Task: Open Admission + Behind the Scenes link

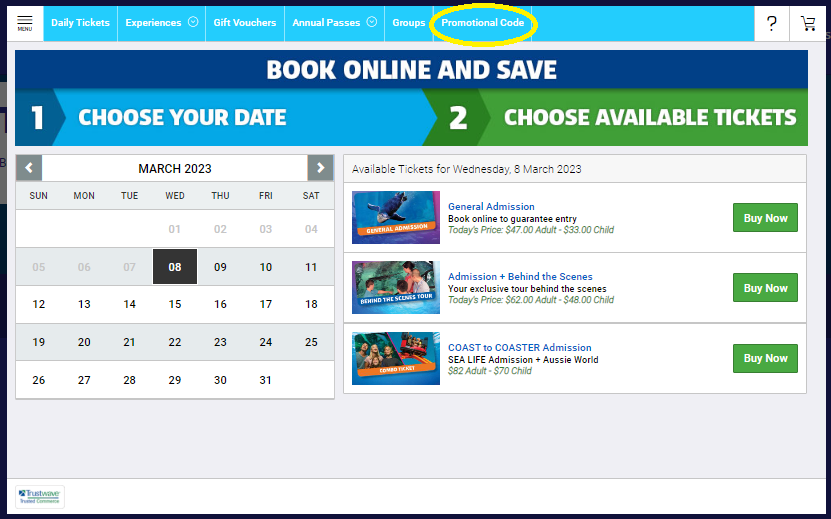Action: tap(520, 277)
